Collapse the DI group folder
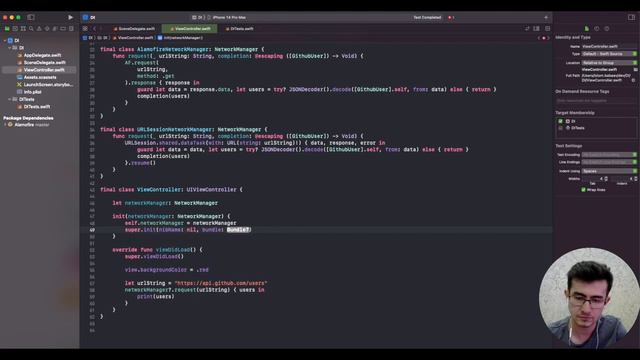 point(9,48)
